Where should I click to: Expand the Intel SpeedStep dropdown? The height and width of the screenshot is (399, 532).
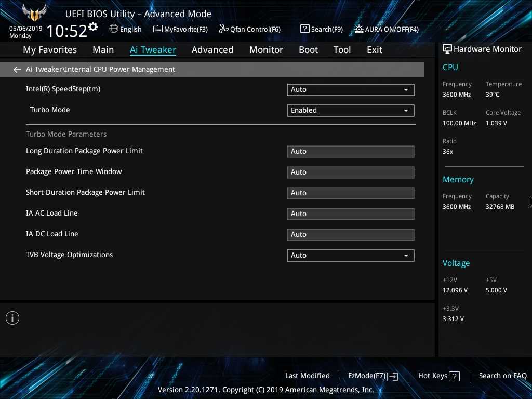[350, 90]
